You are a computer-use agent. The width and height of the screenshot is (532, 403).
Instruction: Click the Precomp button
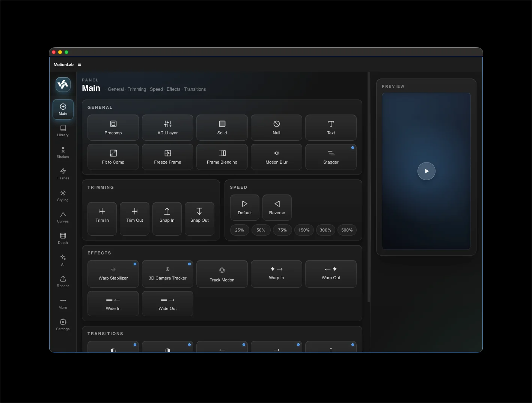point(113,128)
